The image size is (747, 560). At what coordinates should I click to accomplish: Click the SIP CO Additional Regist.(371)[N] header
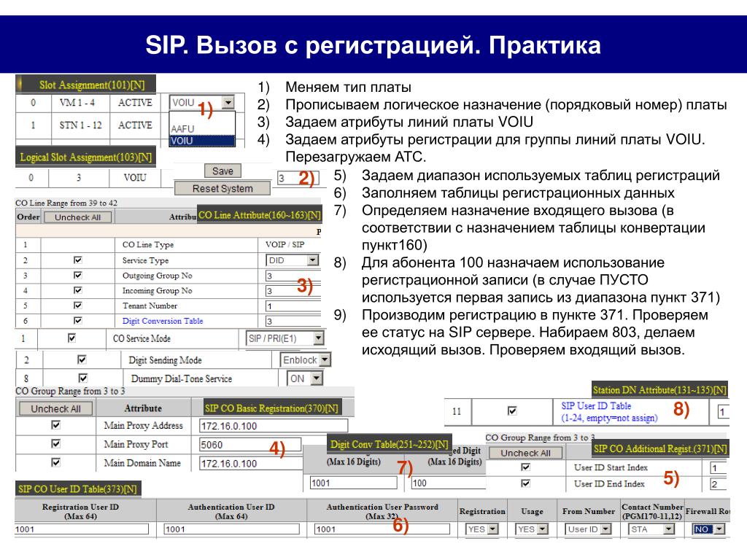coord(660,448)
